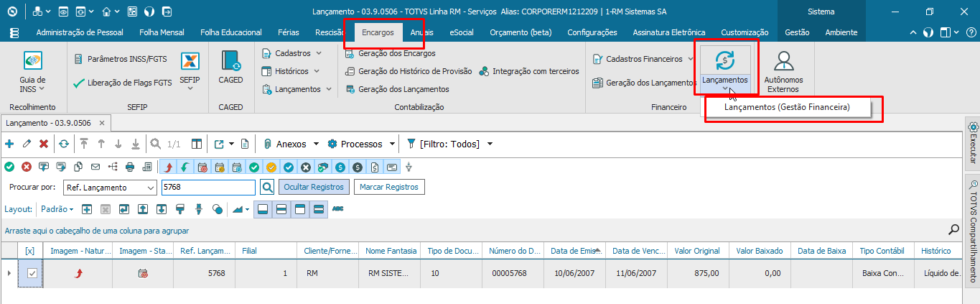Click the ABC text layout icon

coord(337,209)
